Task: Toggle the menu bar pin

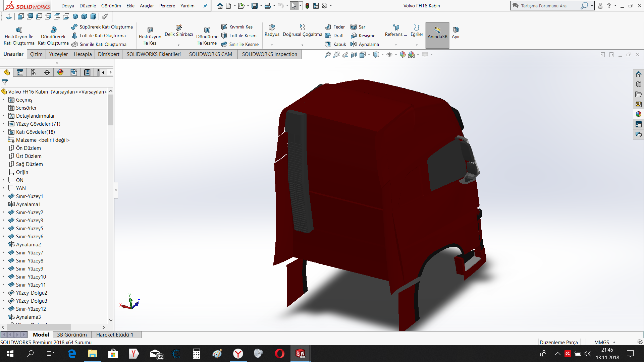Action: pos(206,6)
